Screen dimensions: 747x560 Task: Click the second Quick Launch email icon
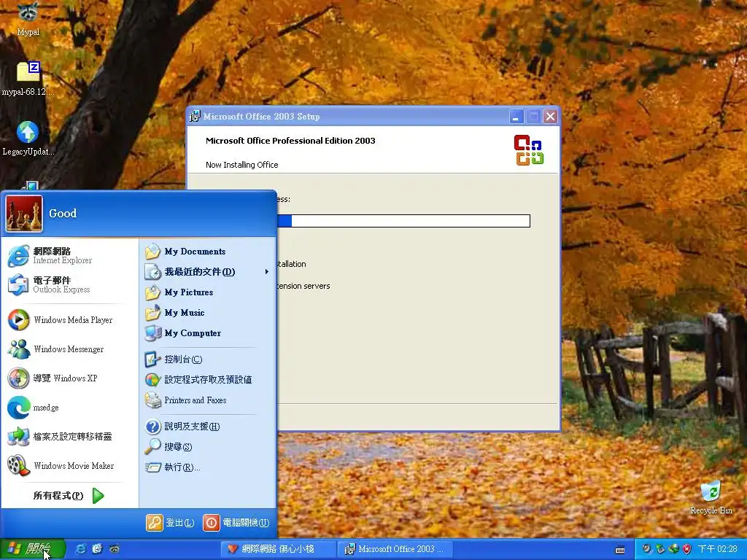(x=97, y=549)
